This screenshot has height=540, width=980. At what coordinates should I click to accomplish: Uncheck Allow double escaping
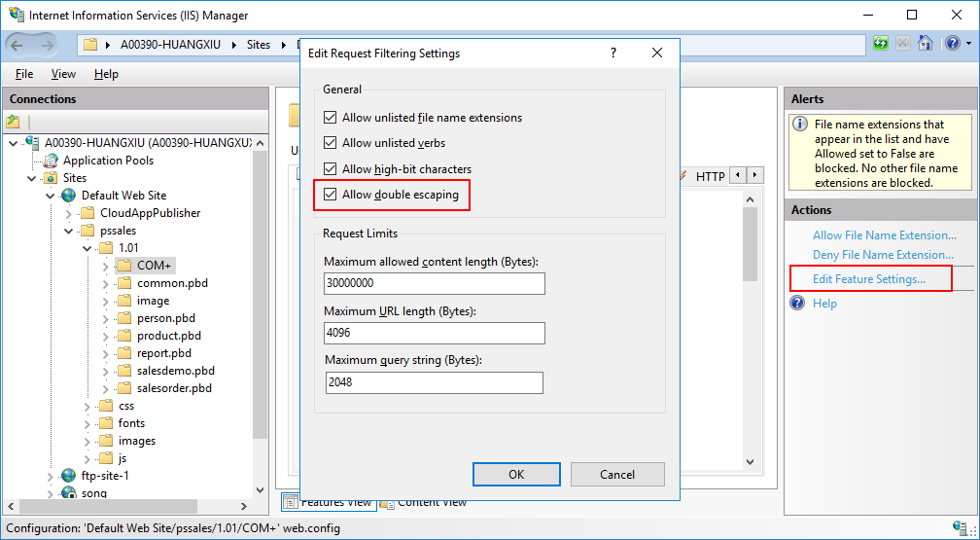click(x=331, y=195)
